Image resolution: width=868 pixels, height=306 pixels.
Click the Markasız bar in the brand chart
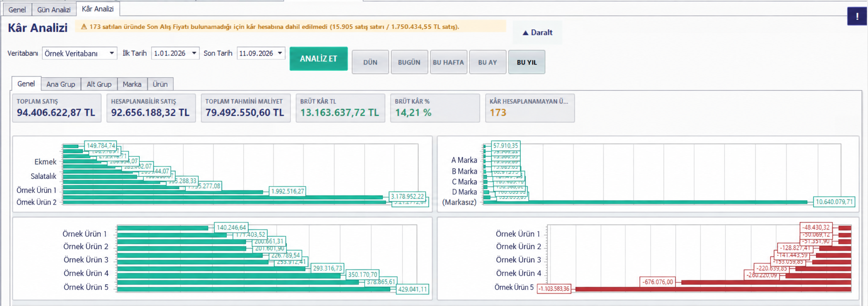tap(646, 202)
